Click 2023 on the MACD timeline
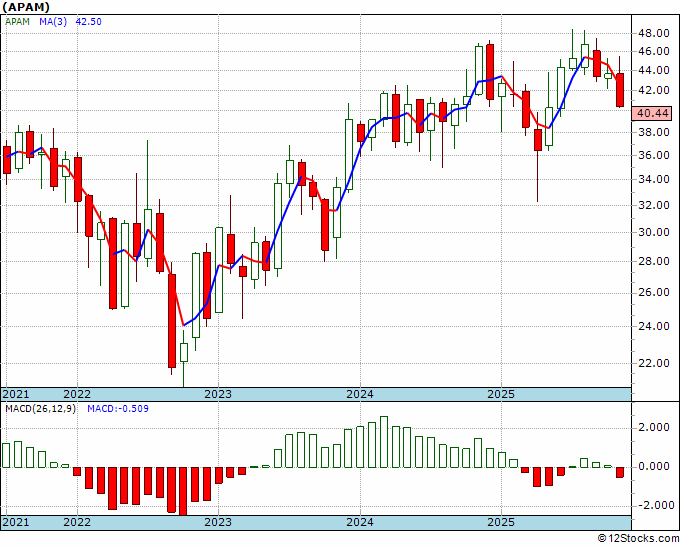This screenshot has width=680, height=546. coord(218,522)
